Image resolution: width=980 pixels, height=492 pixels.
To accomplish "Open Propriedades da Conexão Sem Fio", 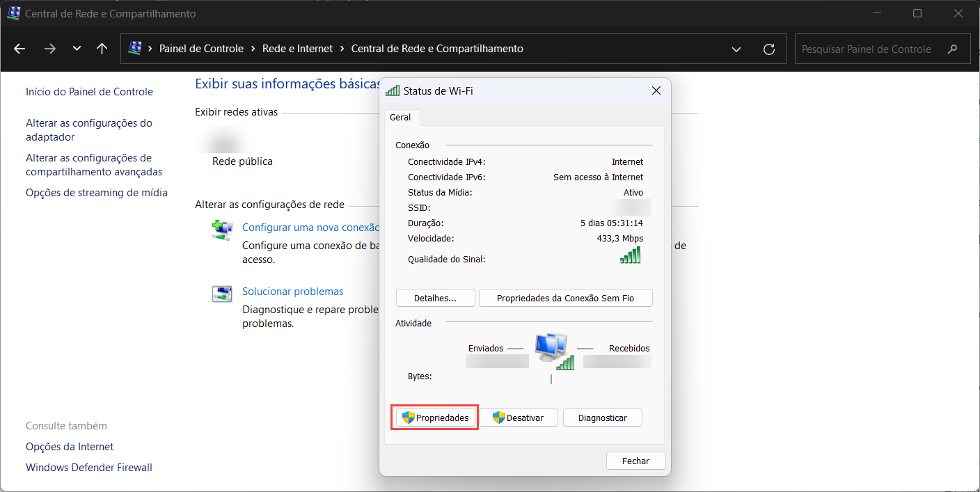I will point(565,299).
